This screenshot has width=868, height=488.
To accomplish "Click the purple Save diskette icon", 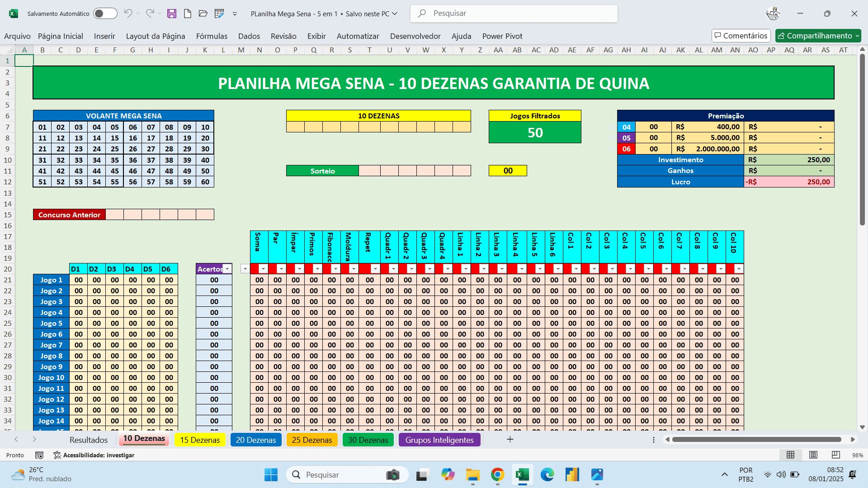I will click(172, 14).
